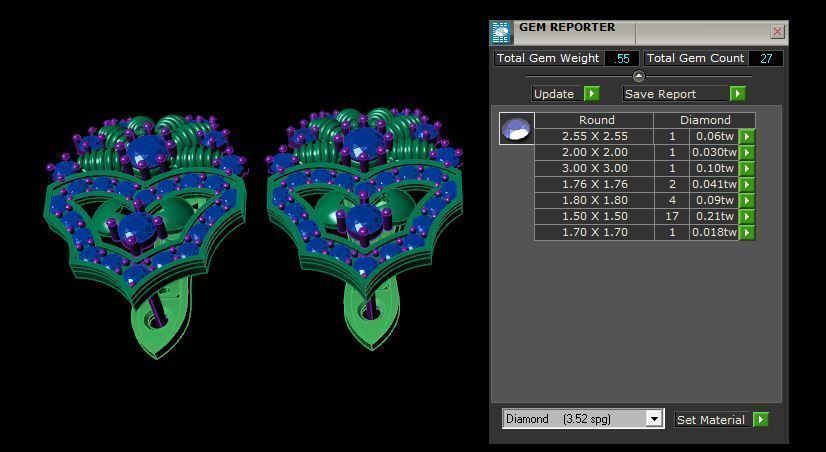Click the Total Gem Count label

point(695,58)
